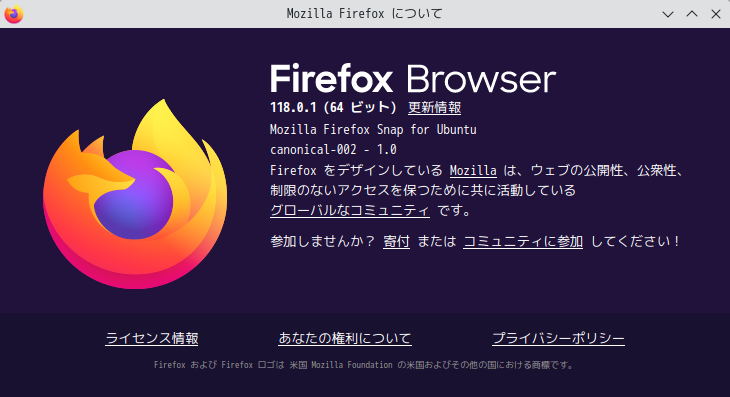Viewport: 730px width, 397px height.
Task: Click the title bar text Mozilla Firefox について
Action: click(x=365, y=13)
